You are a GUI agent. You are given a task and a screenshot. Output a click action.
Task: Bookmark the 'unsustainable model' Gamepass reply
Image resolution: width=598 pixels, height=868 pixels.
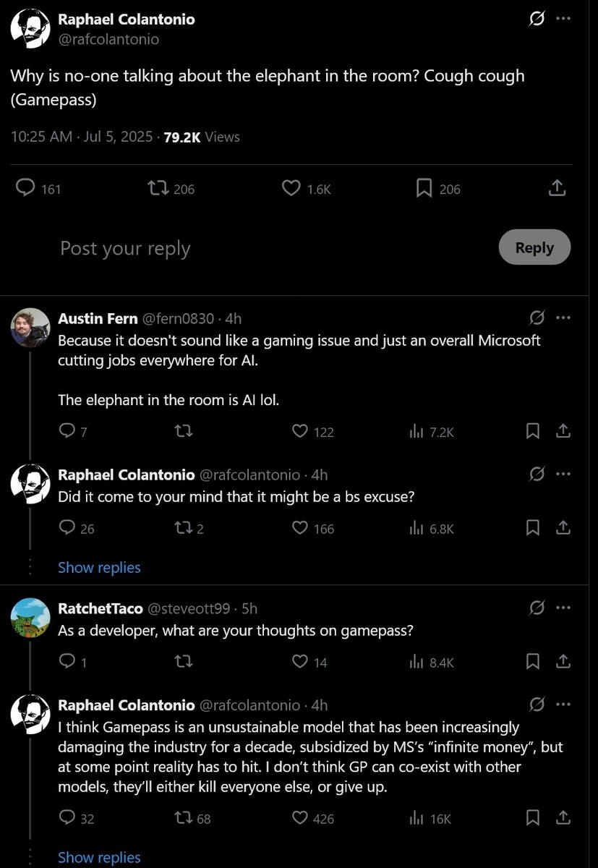[x=533, y=818]
